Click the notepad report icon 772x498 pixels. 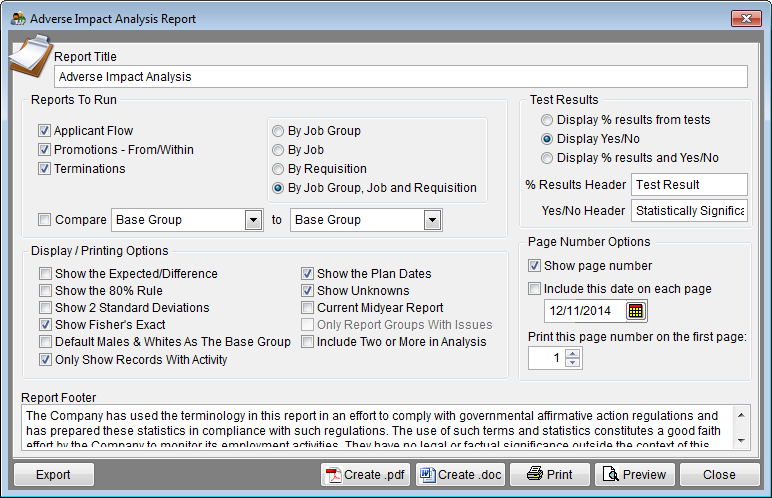[x=31, y=56]
